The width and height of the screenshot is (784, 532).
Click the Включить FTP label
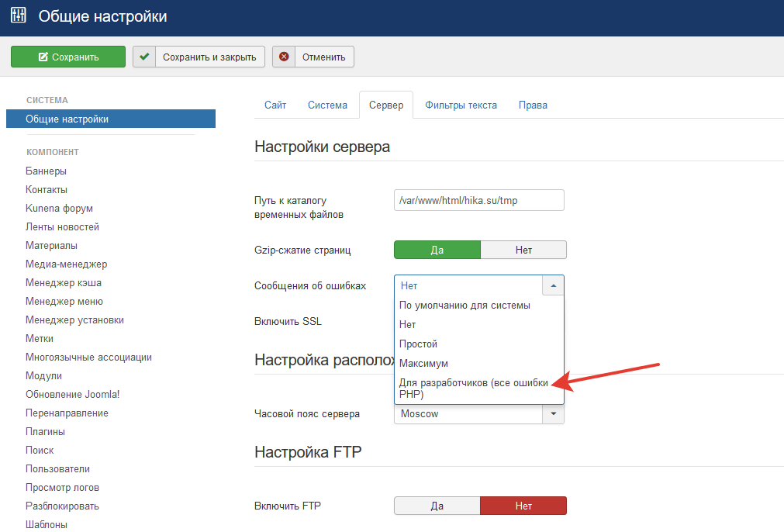288,506
